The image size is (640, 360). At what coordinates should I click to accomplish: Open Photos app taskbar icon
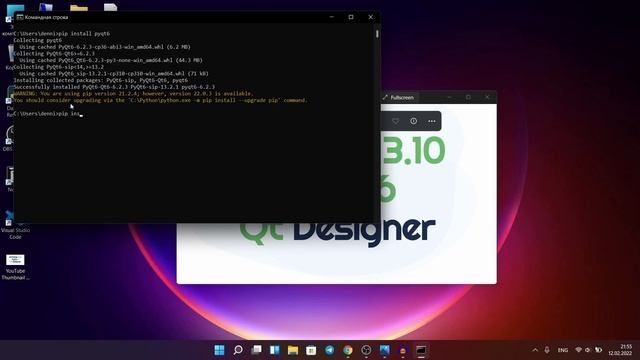pos(384,350)
